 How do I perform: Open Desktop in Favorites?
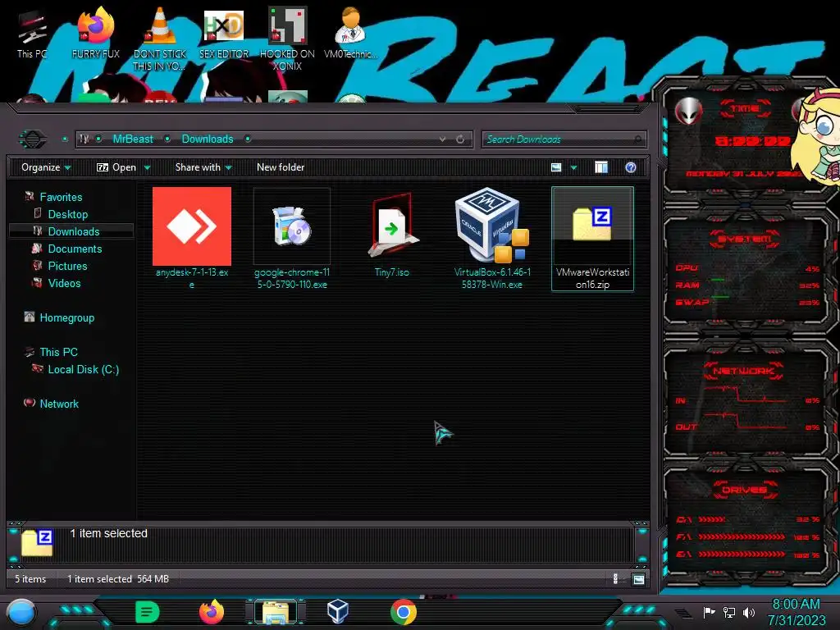(x=67, y=214)
